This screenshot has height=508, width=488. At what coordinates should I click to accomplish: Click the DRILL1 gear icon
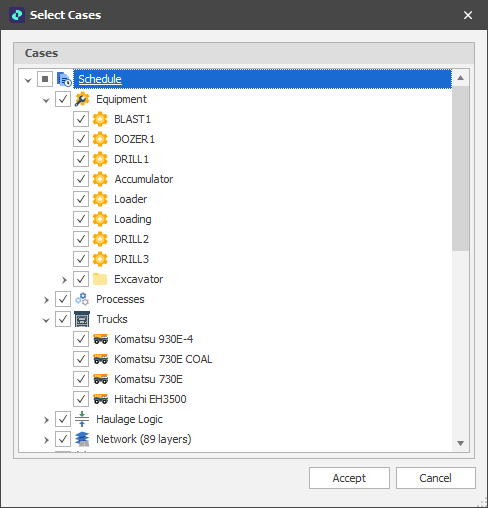click(x=100, y=159)
